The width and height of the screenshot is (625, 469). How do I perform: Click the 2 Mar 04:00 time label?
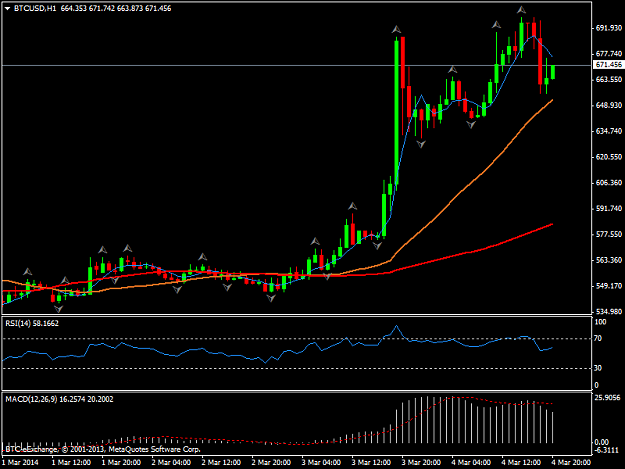click(x=171, y=462)
